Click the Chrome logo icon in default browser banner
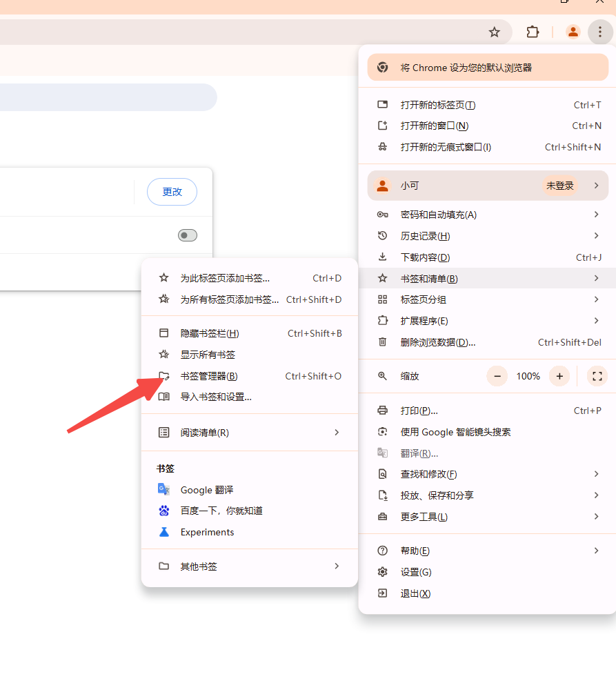The height and width of the screenshot is (681, 616). click(x=382, y=68)
